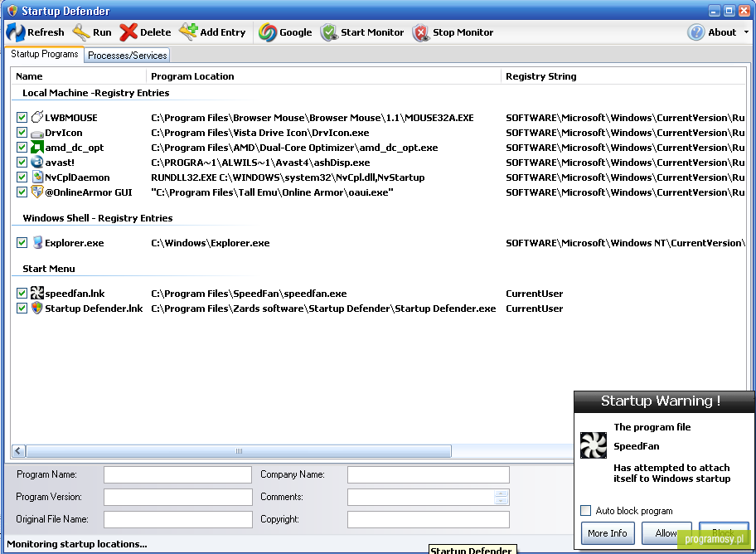Click the Comments input field

coord(428,497)
